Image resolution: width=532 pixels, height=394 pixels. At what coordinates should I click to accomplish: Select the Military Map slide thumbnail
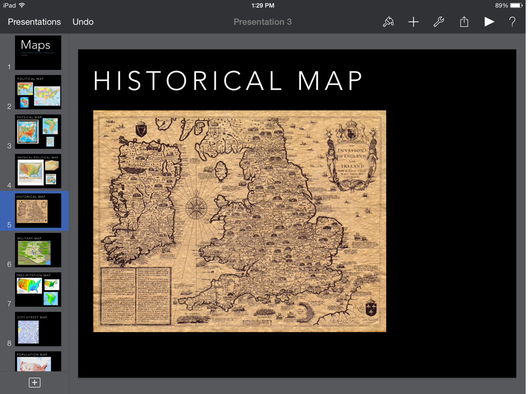(x=38, y=250)
